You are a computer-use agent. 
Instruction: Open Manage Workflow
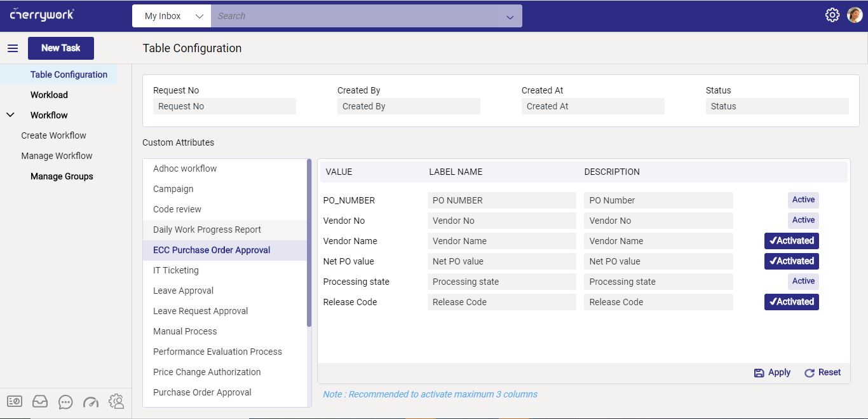pyautogui.click(x=57, y=156)
